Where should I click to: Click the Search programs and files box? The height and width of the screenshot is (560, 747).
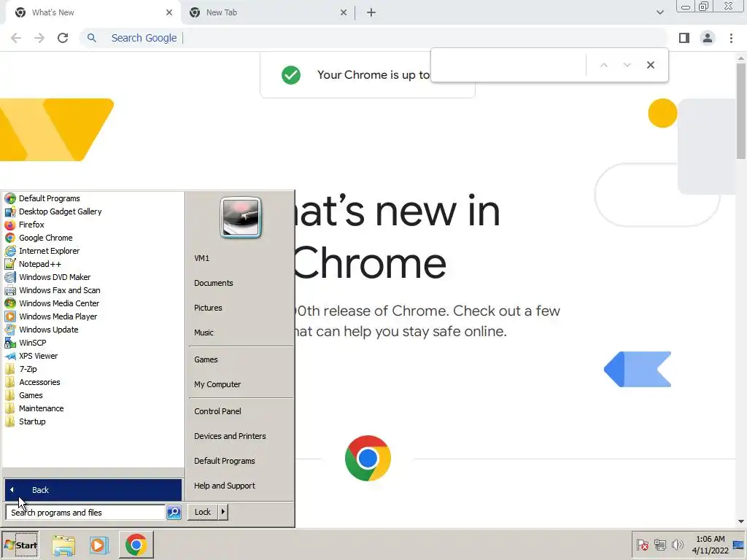86,513
